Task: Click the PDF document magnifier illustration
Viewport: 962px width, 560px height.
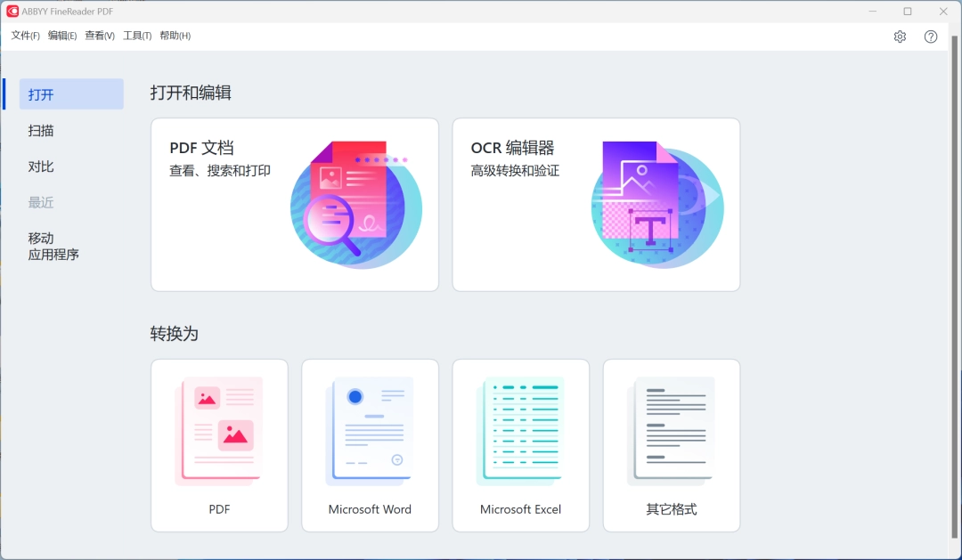Action: click(355, 204)
